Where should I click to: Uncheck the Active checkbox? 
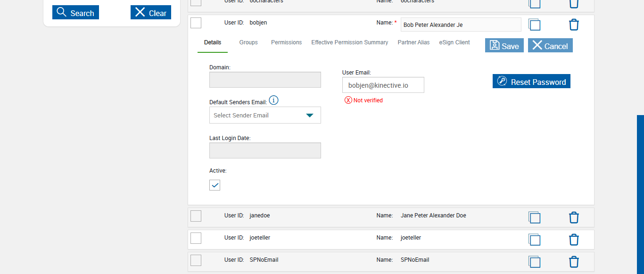click(x=215, y=185)
